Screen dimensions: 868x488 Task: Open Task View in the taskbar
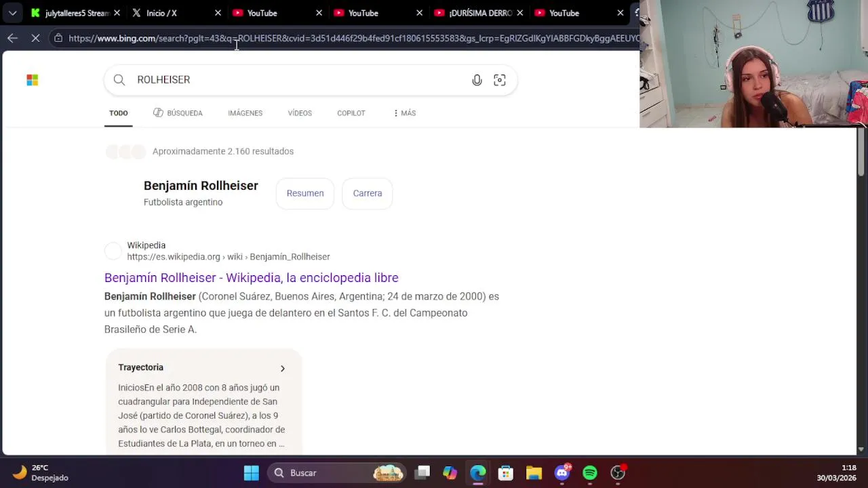tap(423, 472)
